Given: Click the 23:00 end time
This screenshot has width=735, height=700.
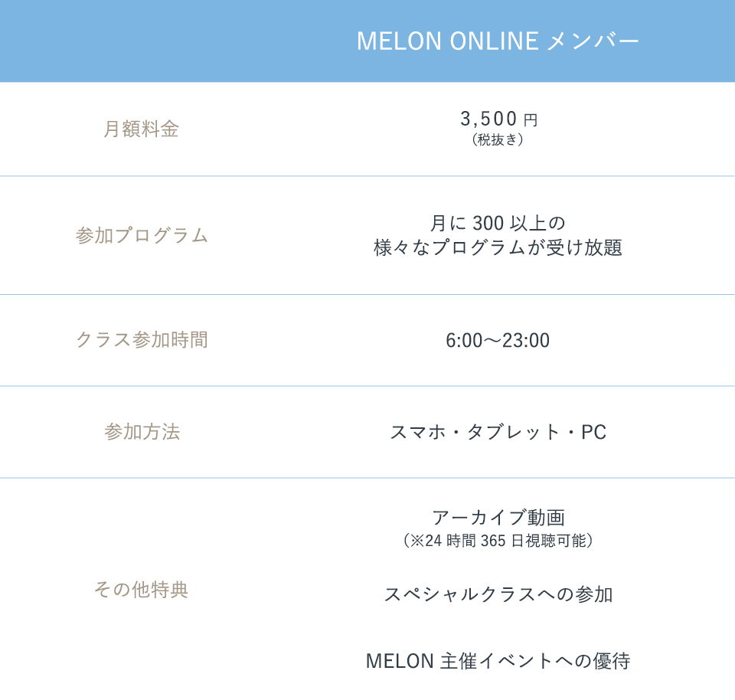Looking at the screenshot, I should [526, 341].
